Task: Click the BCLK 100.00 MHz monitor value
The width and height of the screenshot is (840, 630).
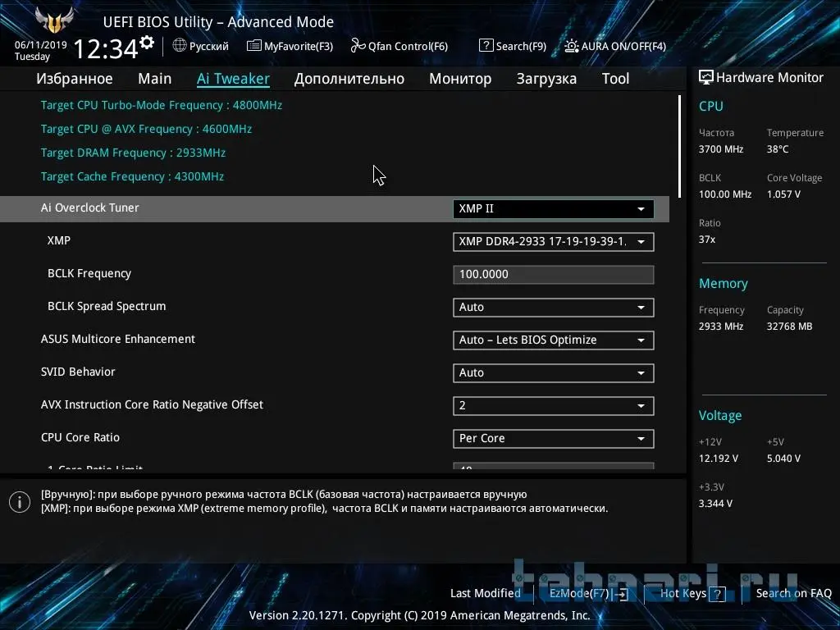Action: pyautogui.click(x=725, y=194)
